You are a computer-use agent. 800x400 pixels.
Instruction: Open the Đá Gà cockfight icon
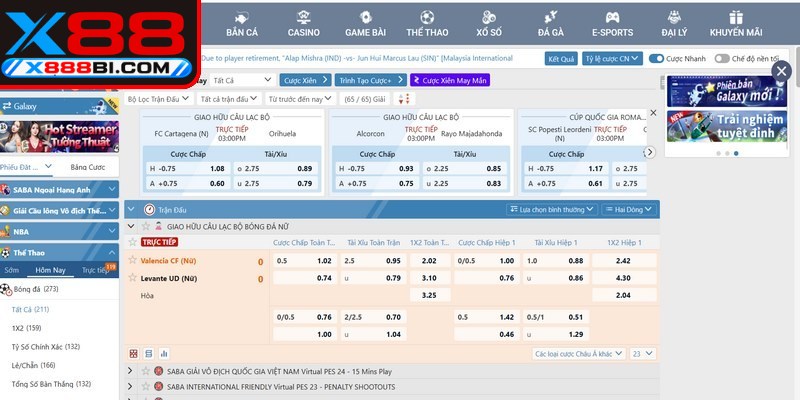point(551,17)
